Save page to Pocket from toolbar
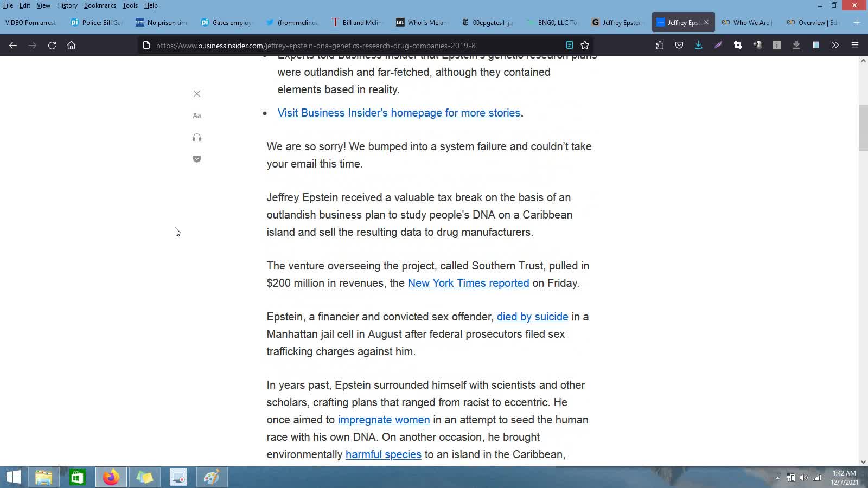This screenshot has height=488, width=868. pos(679,46)
